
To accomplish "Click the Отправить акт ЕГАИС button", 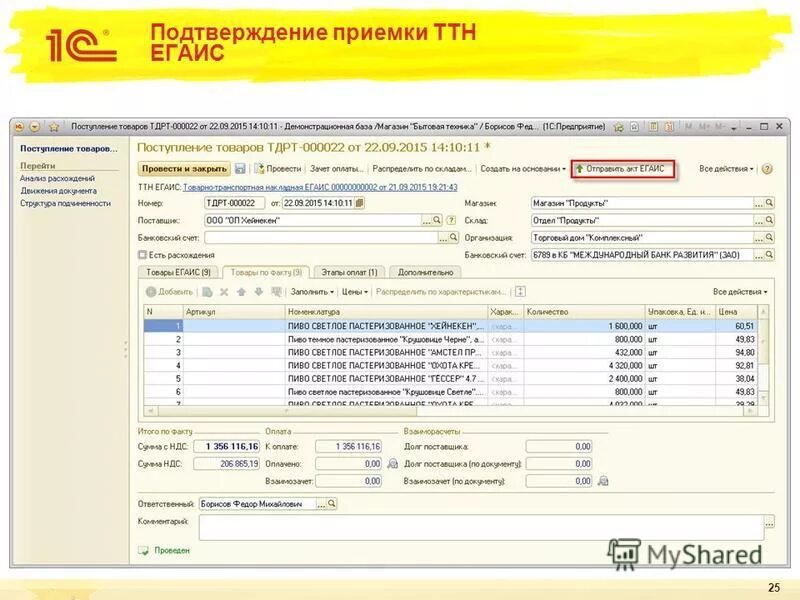I will 623,169.
